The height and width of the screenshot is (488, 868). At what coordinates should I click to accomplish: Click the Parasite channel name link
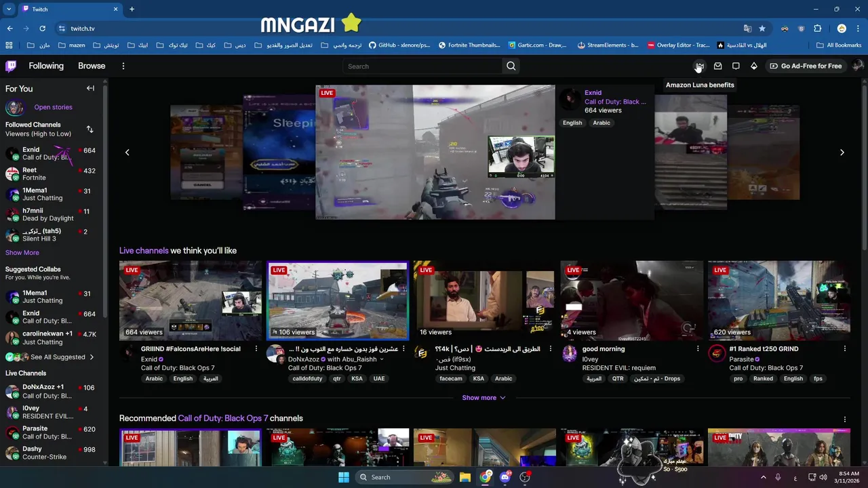(742, 359)
